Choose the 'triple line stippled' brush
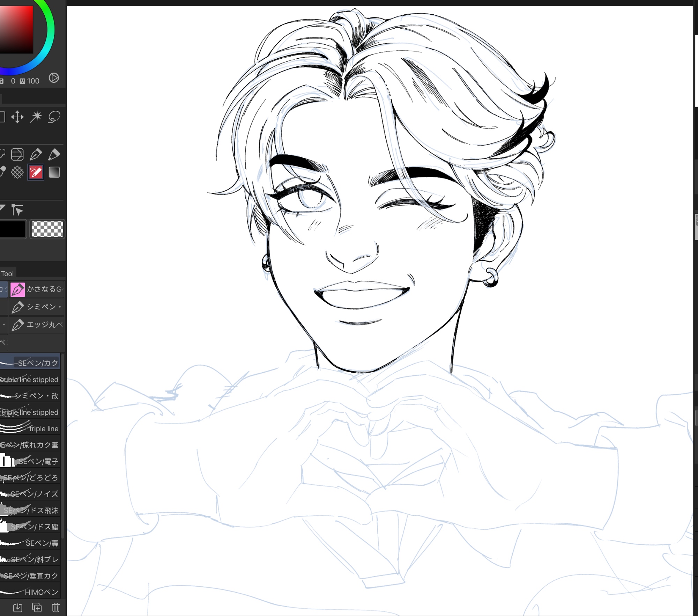698x616 pixels. coord(30,412)
